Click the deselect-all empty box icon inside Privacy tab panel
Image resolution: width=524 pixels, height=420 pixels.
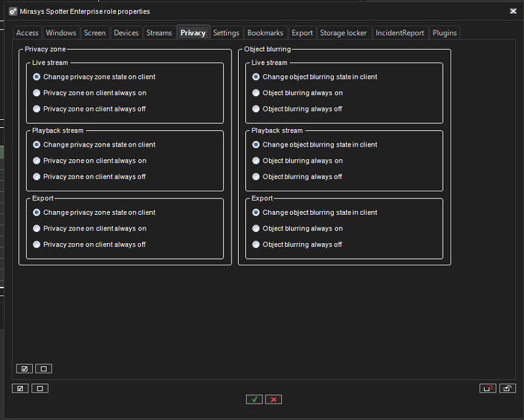click(x=43, y=369)
